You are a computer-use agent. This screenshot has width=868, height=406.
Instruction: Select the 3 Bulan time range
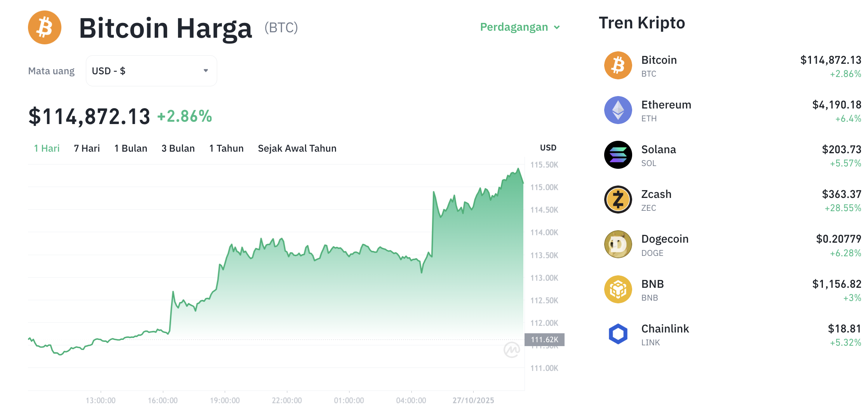click(178, 148)
